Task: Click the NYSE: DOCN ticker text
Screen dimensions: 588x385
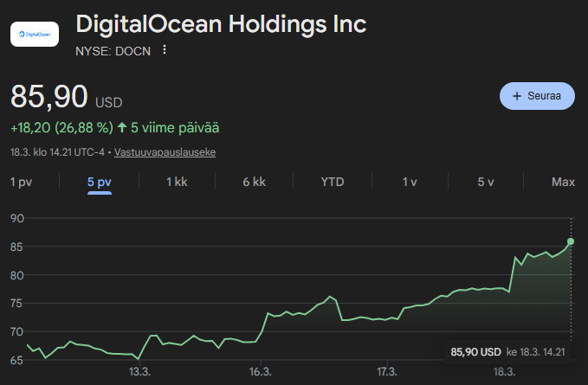Action: pos(113,50)
